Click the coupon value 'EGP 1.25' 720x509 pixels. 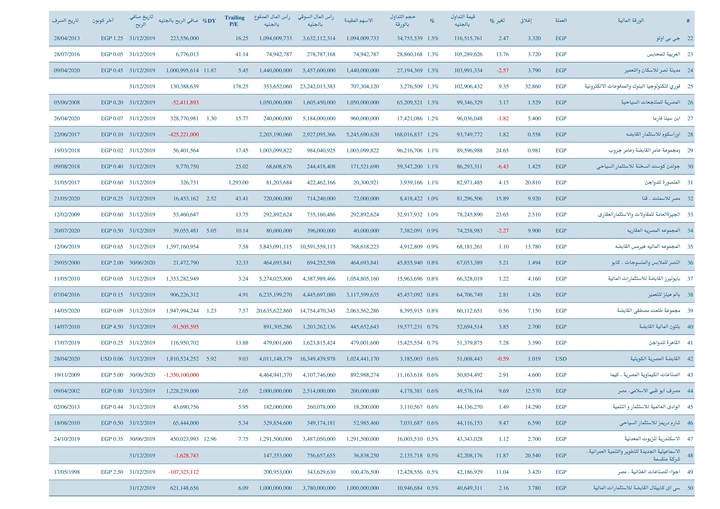coord(112,39)
